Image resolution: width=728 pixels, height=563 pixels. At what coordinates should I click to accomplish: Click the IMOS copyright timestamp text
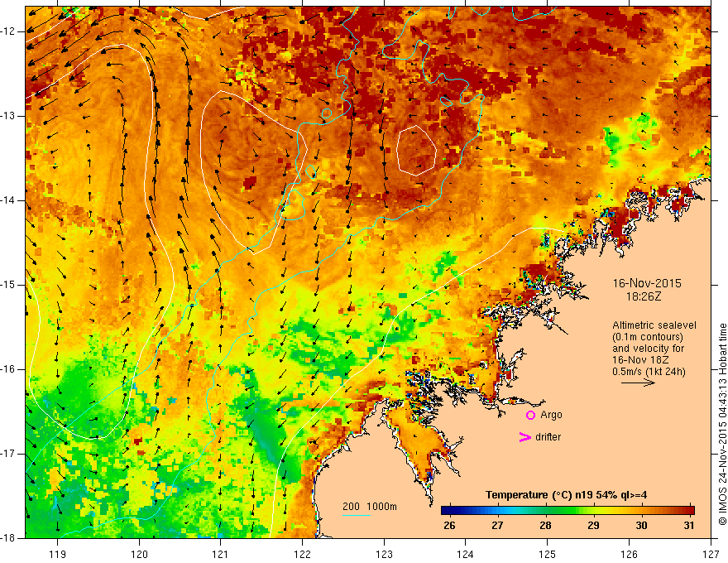(x=722, y=425)
